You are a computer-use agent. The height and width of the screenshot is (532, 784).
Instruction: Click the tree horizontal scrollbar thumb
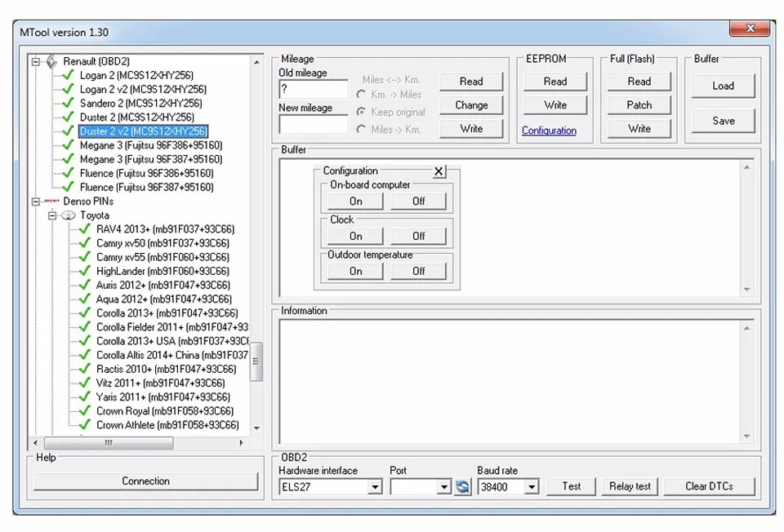pyautogui.click(x=109, y=442)
